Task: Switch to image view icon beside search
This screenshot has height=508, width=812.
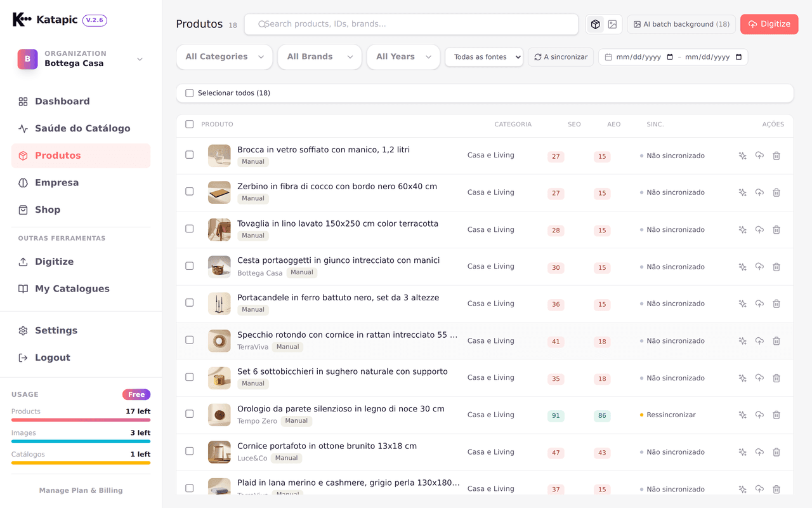Action: [612, 24]
